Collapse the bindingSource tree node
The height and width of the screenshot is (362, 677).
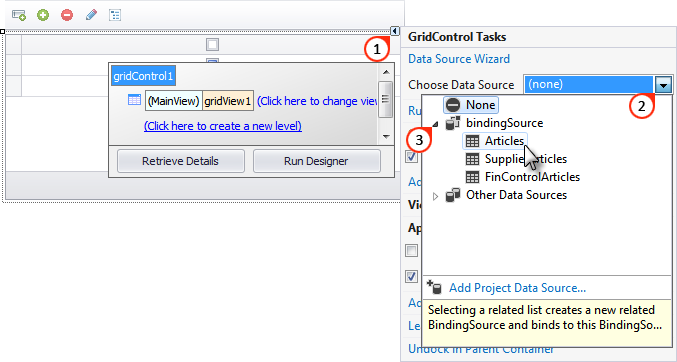435,124
